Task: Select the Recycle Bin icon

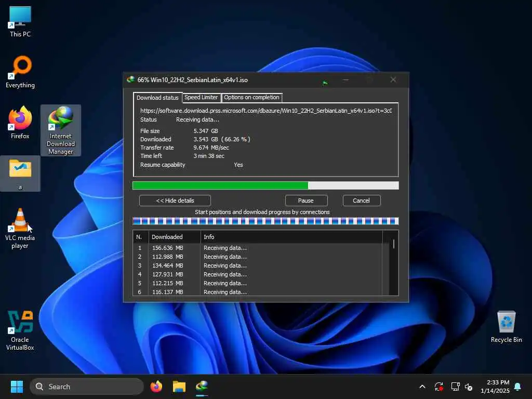Action: click(x=506, y=326)
